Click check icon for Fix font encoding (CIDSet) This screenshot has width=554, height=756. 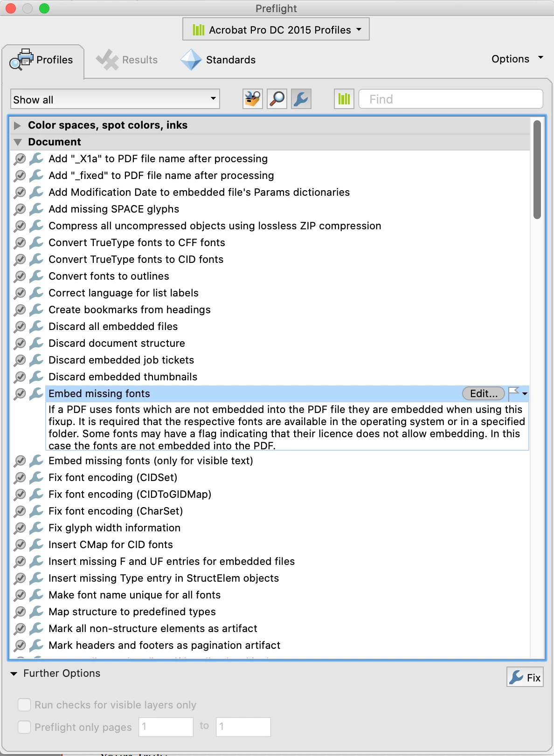(20, 477)
